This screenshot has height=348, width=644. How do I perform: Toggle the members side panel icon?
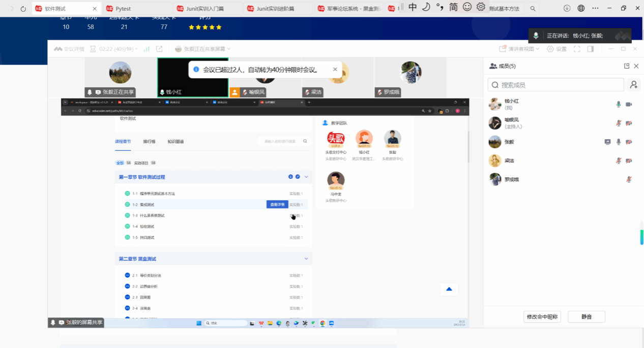[591, 49]
